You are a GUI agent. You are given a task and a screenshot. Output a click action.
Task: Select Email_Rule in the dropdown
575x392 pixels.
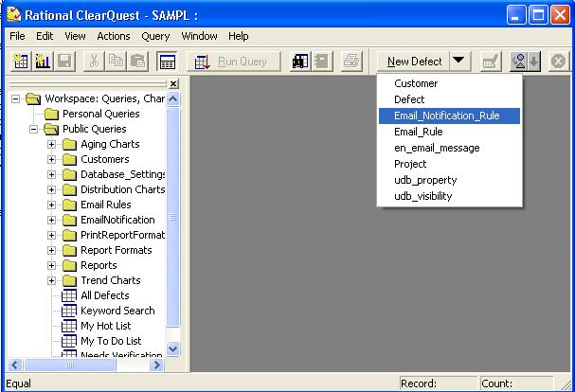pyautogui.click(x=449, y=132)
